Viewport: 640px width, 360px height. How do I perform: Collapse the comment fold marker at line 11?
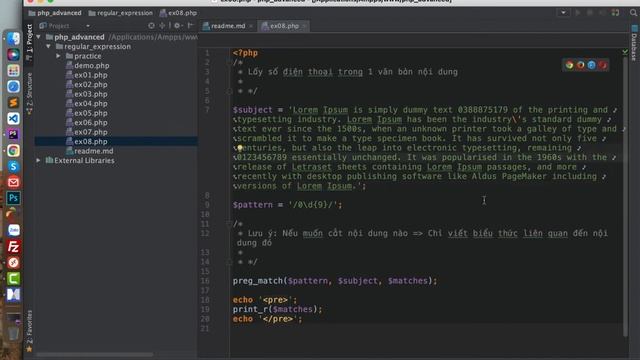(229, 224)
